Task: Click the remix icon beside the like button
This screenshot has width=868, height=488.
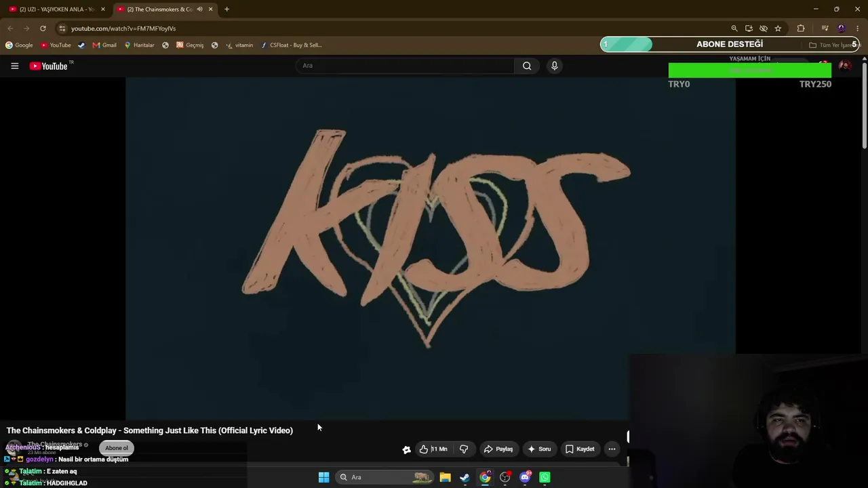Action: pyautogui.click(x=406, y=449)
